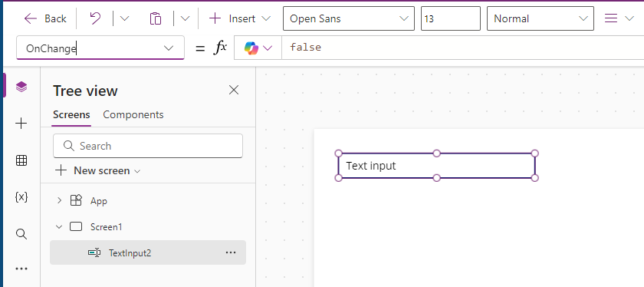Click the formula bar showing false
The image size is (644, 287).
click(x=462, y=48)
